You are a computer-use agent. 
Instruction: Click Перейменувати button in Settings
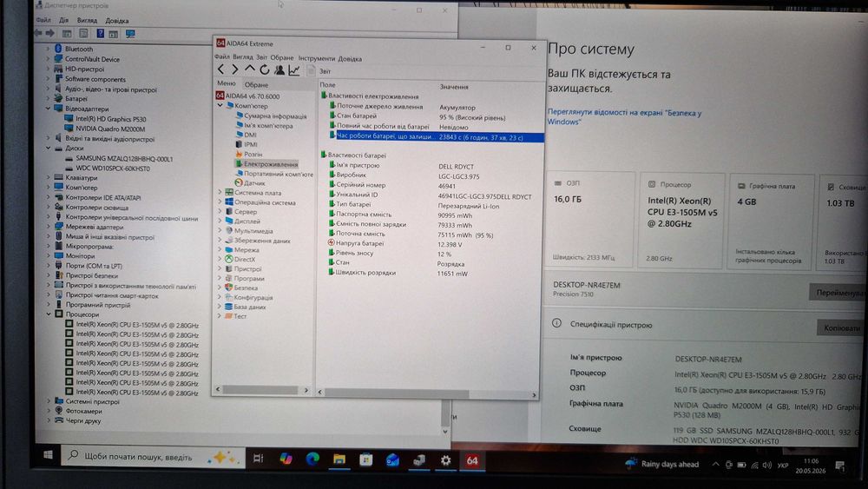tap(838, 293)
